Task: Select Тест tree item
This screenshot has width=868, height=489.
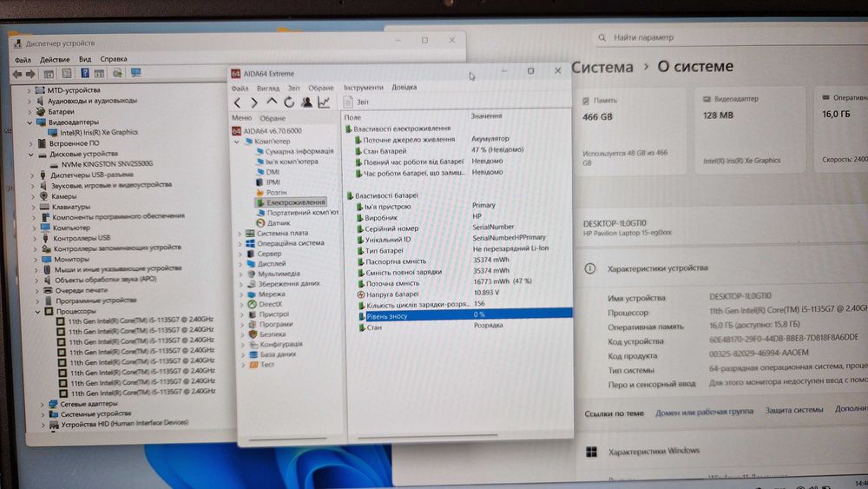Action: pos(262,365)
